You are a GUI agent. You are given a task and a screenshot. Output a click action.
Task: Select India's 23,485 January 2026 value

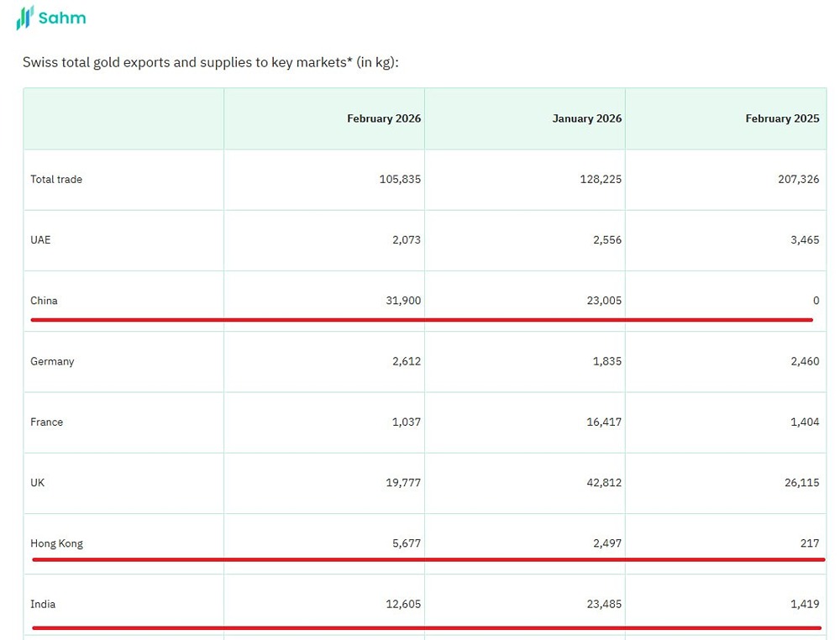(x=604, y=604)
